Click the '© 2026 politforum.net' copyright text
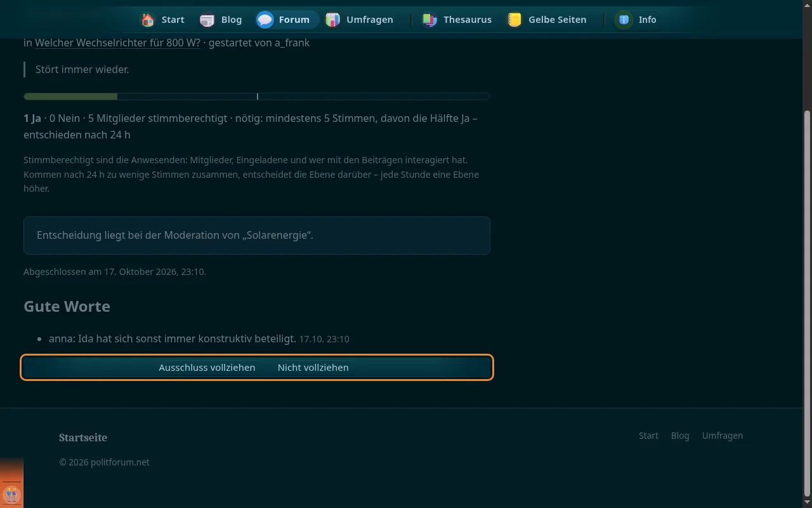The width and height of the screenshot is (812, 508). pos(104,462)
